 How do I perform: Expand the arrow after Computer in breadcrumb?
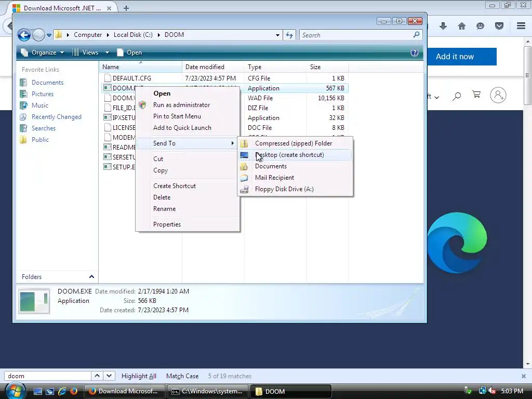click(x=108, y=35)
